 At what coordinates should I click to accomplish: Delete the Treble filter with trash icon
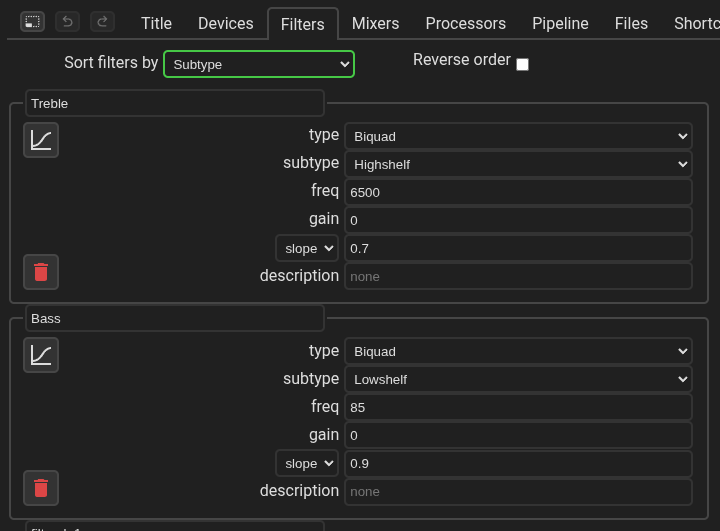pyautogui.click(x=41, y=272)
